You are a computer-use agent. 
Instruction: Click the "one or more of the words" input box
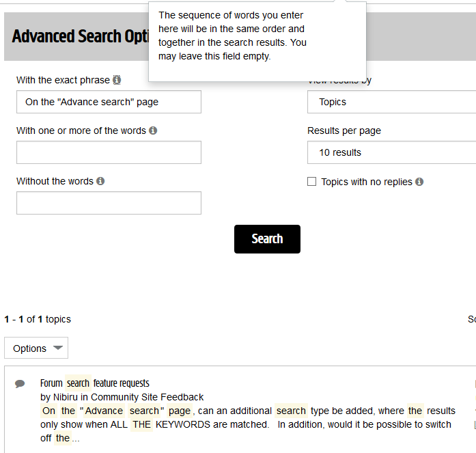pos(109,152)
